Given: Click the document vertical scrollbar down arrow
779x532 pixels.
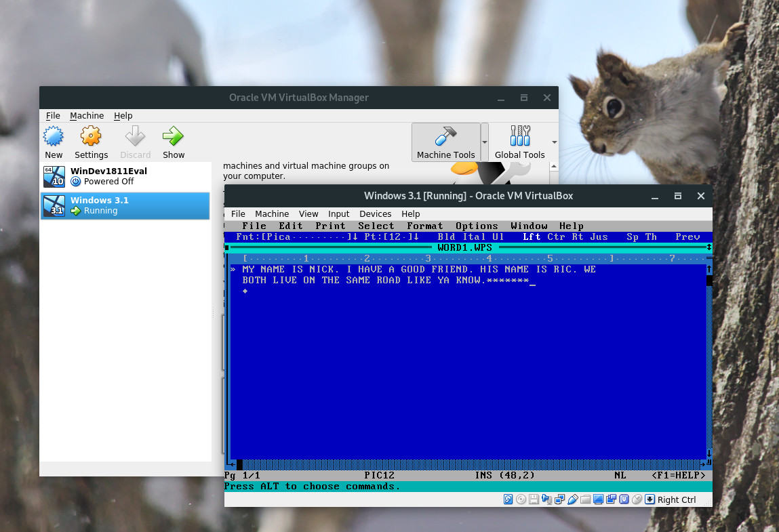Looking at the screenshot, I should [x=709, y=453].
